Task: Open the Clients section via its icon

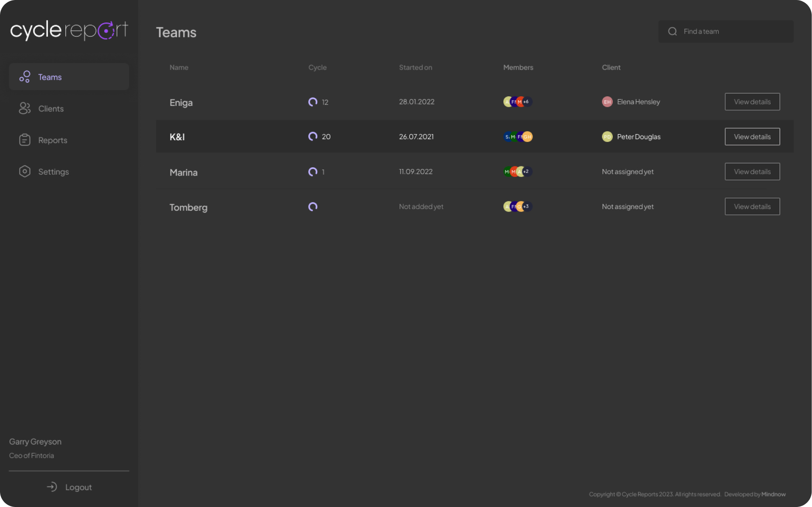Action: click(25, 108)
